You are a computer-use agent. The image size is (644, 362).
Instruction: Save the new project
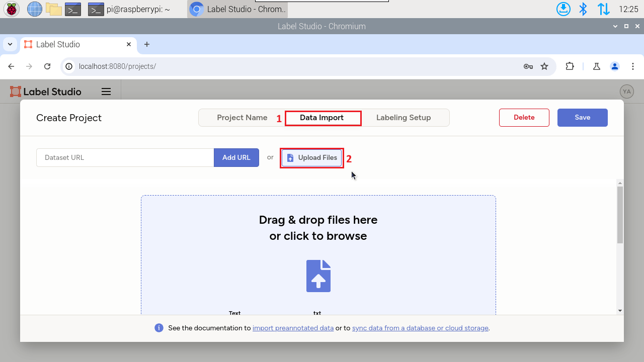click(583, 118)
